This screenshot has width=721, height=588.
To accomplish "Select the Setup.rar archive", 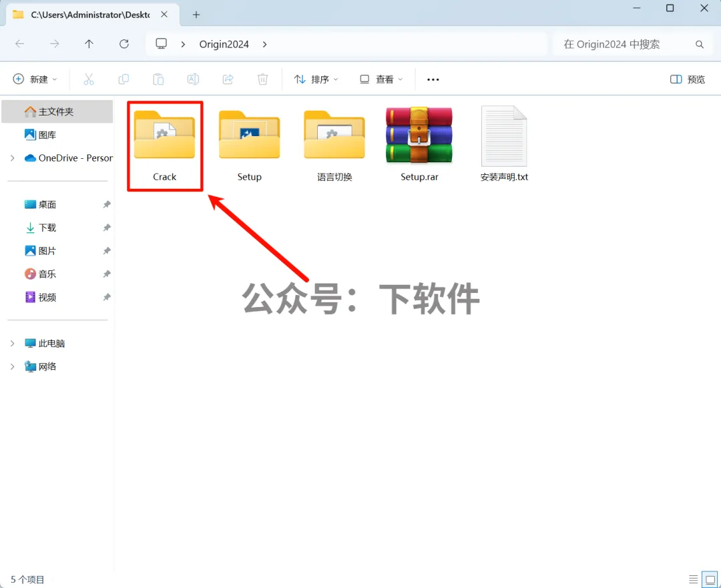I will coord(419,145).
